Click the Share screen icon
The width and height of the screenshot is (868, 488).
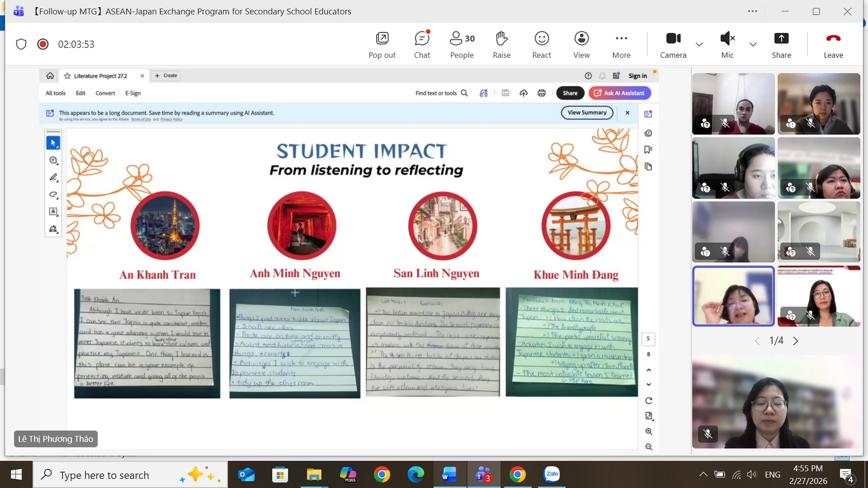coord(781,44)
